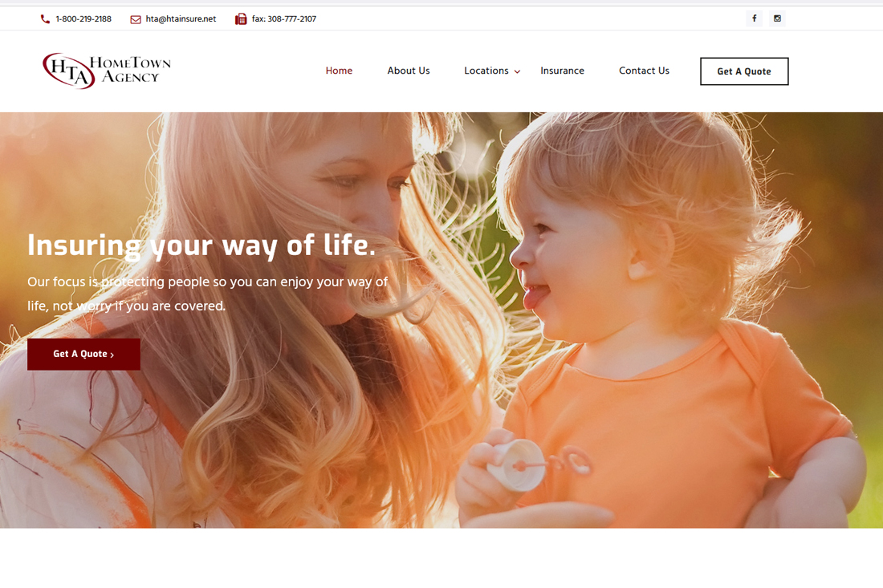Click the Insuring your way of life heading

201,245
